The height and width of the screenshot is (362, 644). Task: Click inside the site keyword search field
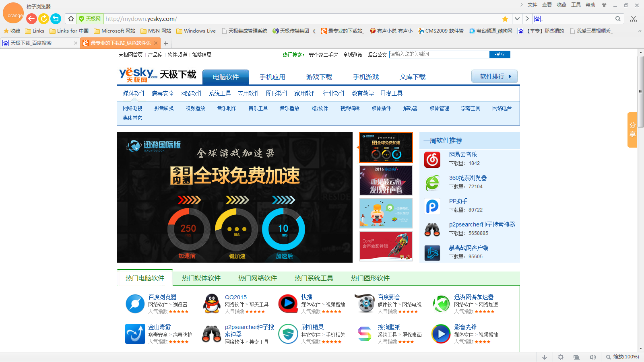(439, 54)
